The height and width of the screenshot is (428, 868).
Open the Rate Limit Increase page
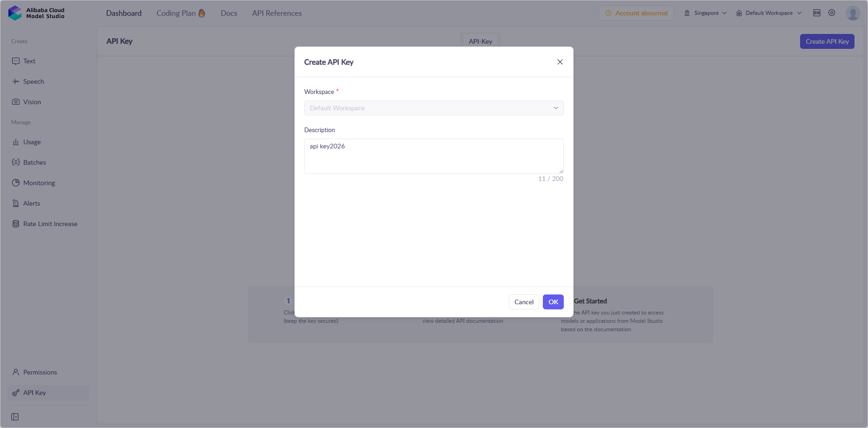coord(50,224)
